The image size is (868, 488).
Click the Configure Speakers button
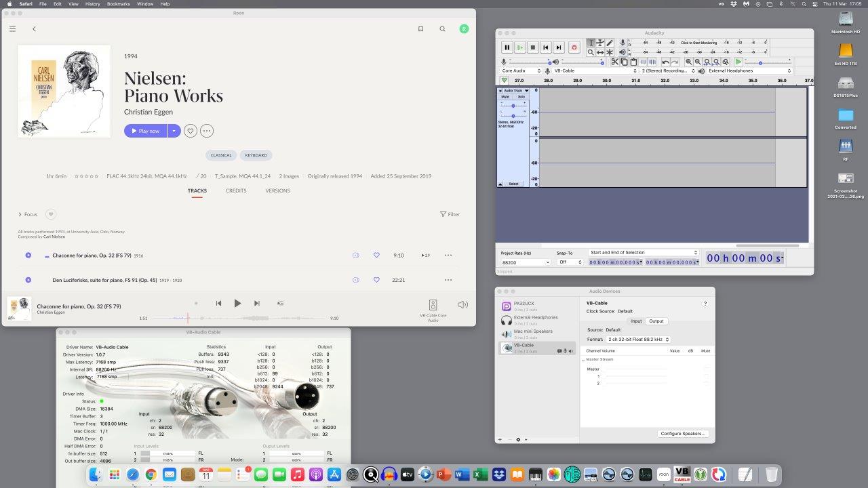click(x=682, y=433)
